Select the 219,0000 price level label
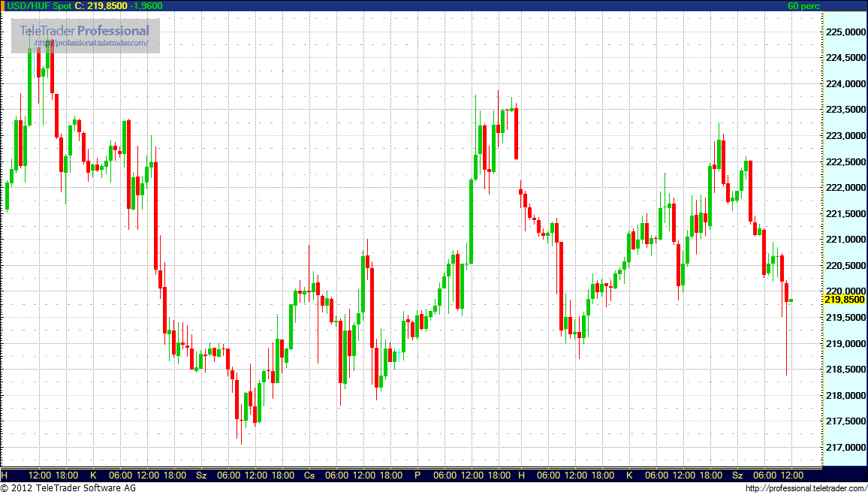 (845, 344)
